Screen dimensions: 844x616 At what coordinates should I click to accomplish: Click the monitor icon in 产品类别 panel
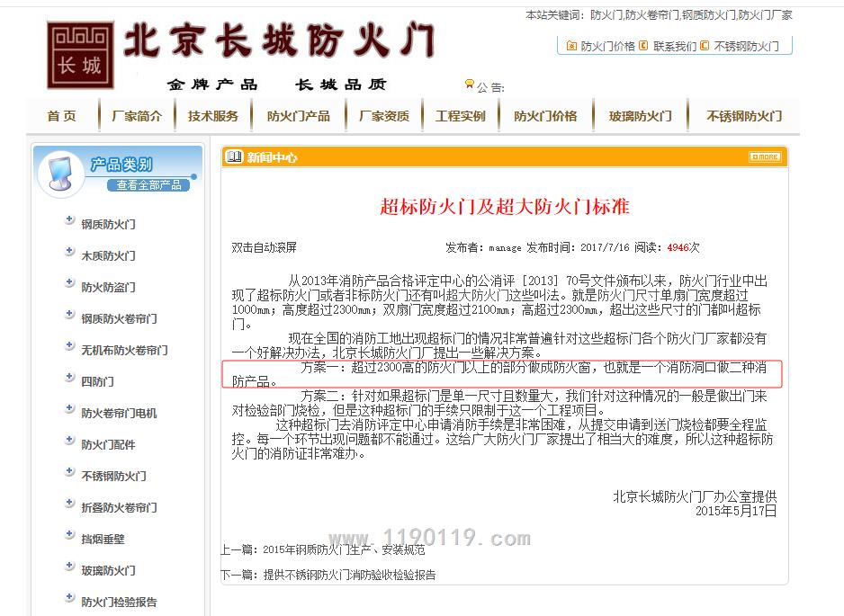59,173
